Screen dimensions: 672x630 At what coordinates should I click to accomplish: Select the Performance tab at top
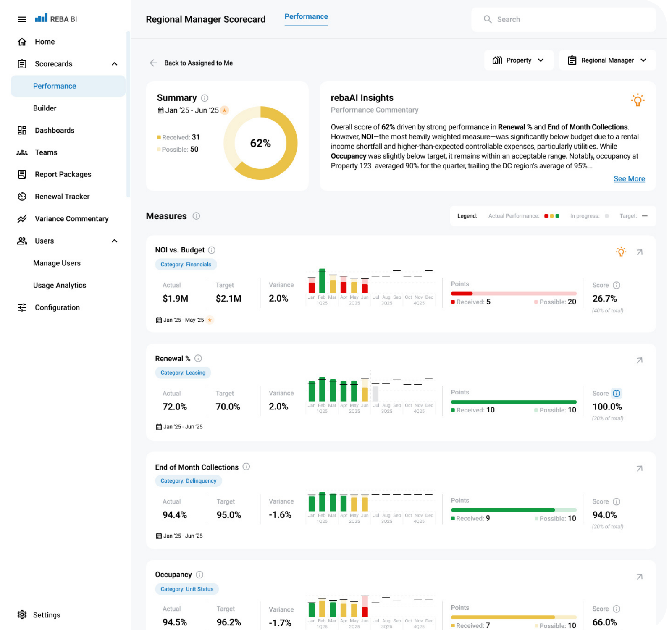306,17
